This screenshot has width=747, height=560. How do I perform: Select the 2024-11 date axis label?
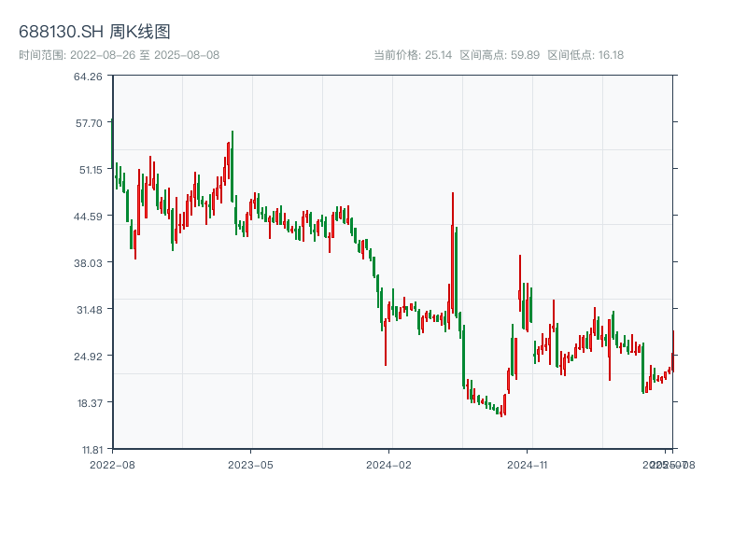tap(528, 463)
